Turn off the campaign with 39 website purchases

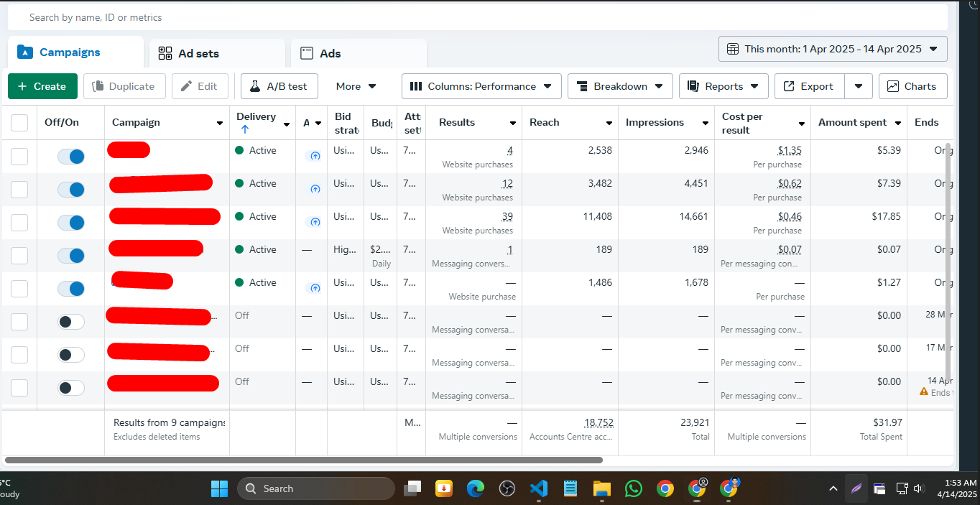tap(71, 223)
